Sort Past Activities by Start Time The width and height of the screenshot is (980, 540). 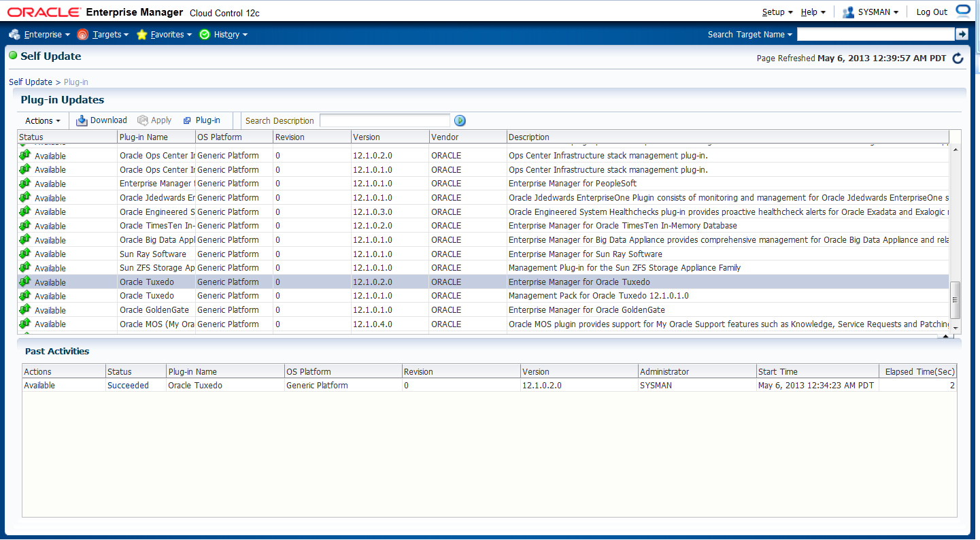coord(817,371)
